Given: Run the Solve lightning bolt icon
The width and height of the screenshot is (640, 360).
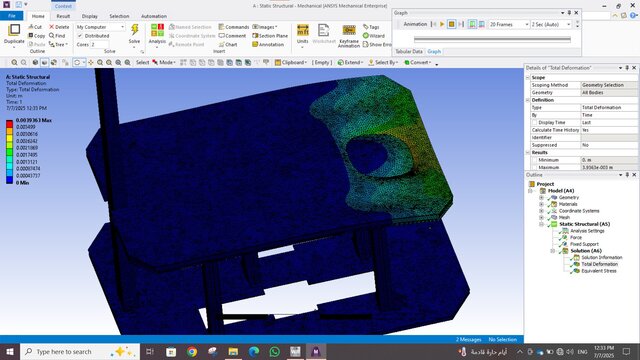Looking at the screenshot, I should (134, 30).
